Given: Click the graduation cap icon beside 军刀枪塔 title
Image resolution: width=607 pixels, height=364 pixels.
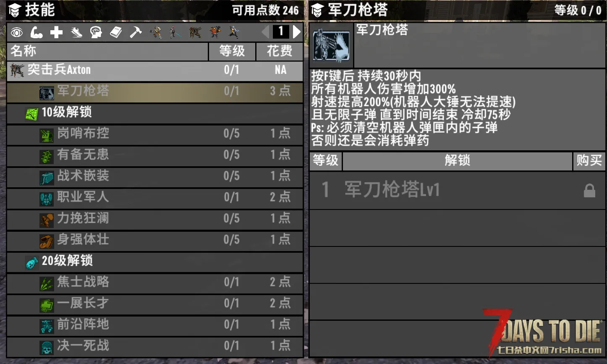Looking at the screenshot, I should (318, 10).
